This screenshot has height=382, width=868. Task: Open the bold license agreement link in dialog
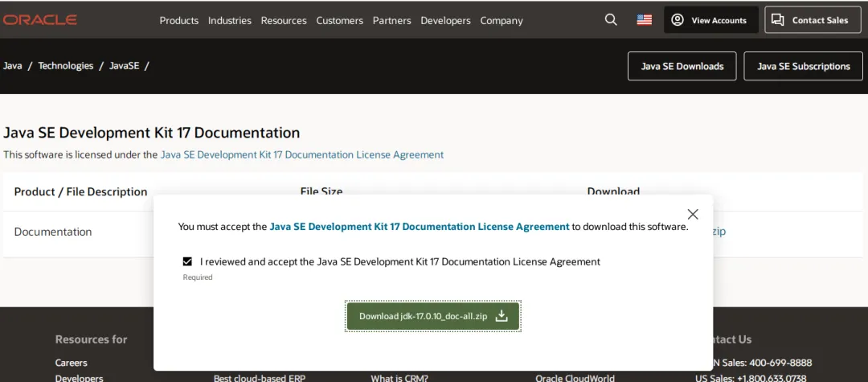(x=419, y=227)
